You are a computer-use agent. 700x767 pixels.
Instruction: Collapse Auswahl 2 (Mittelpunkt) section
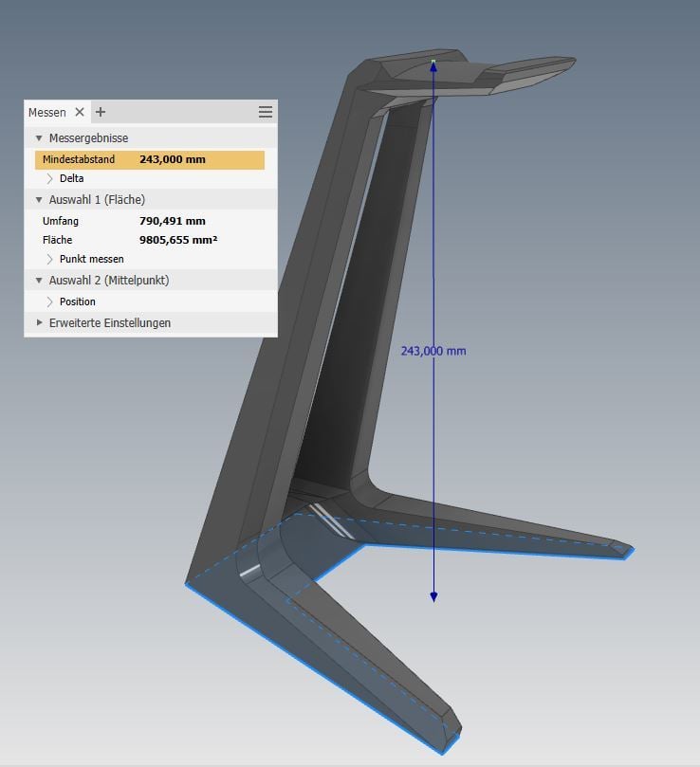39,281
